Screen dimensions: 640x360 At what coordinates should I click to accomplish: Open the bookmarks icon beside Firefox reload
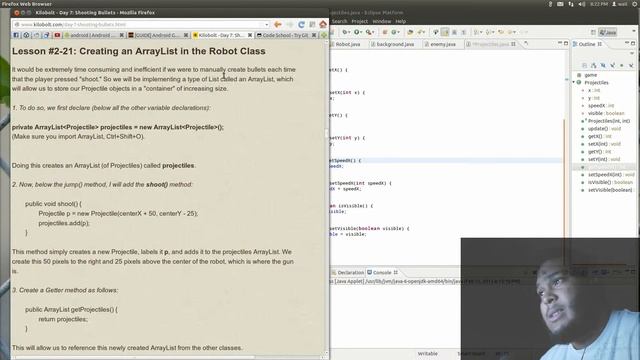(x=312, y=24)
